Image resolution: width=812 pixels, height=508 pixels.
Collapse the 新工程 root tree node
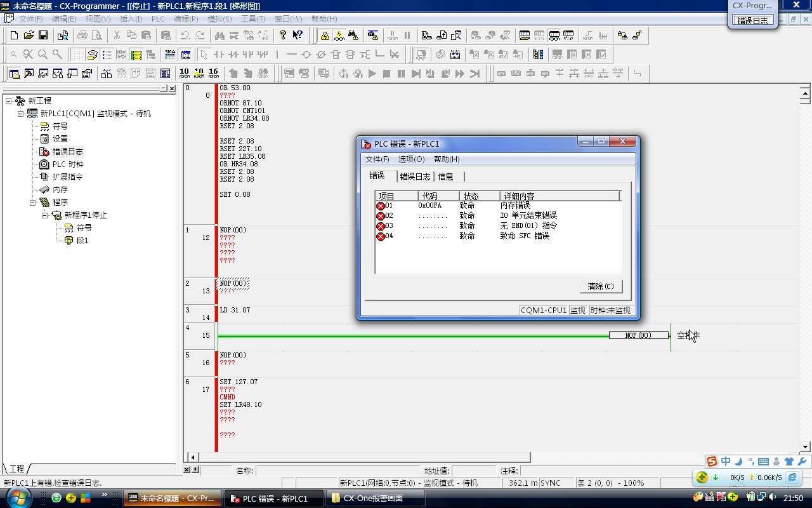(x=8, y=101)
